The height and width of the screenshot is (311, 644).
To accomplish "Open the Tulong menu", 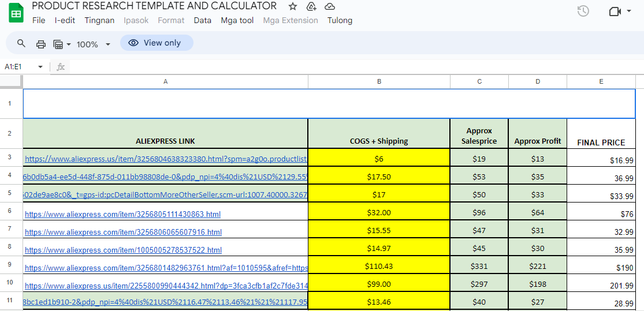I will (x=340, y=21).
